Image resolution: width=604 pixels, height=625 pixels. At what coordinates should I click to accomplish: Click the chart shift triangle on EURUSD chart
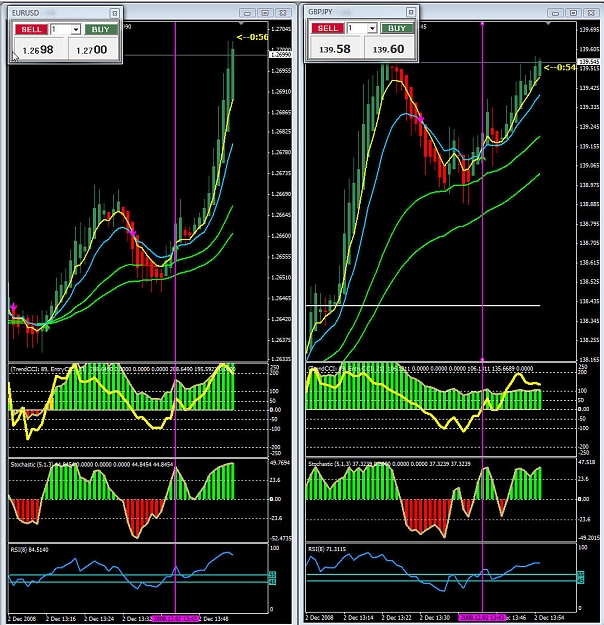[241, 24]
